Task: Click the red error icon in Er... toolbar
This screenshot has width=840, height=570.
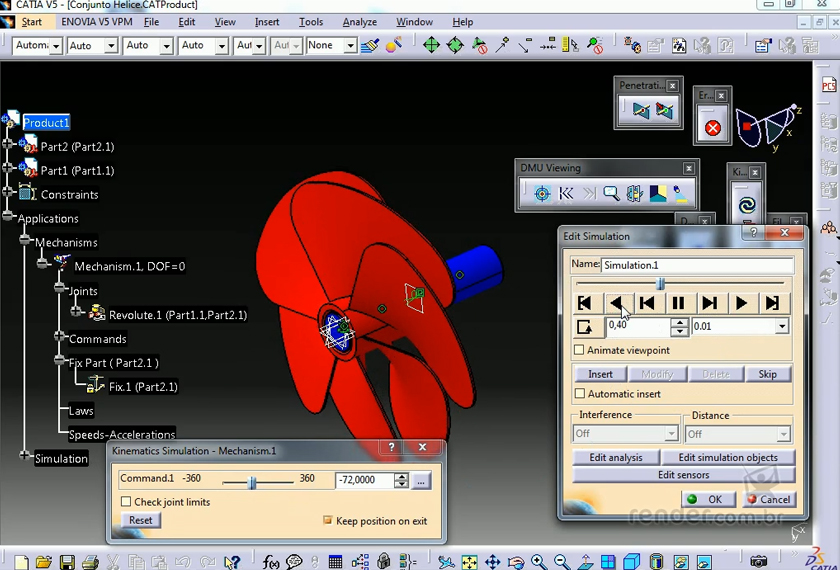Action: (x=712, y=128)
